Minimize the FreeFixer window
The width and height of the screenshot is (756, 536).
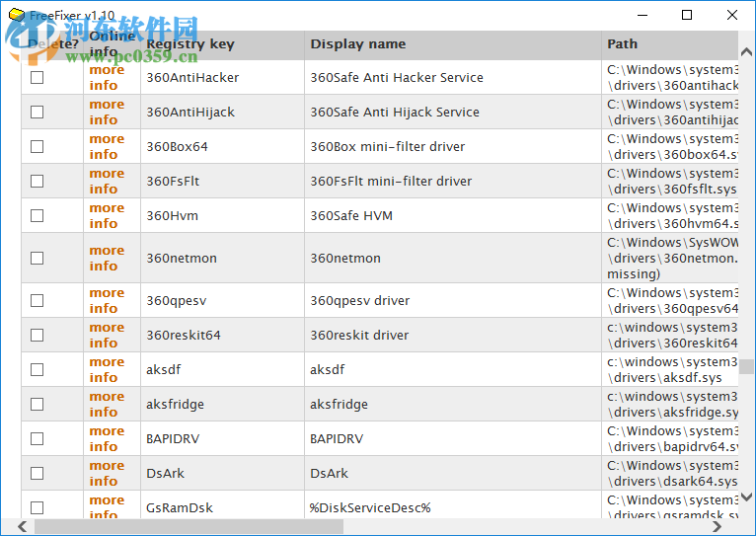(643, 15)
